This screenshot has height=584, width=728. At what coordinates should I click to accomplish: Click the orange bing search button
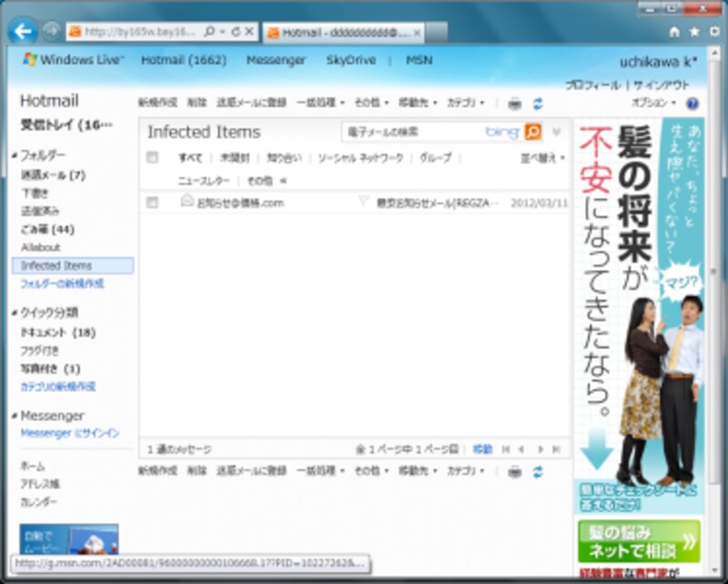tap(533, 132)
